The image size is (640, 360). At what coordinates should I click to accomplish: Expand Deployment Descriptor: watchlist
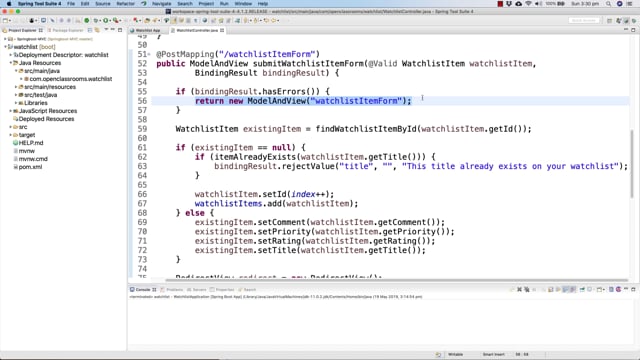point(11,55)
